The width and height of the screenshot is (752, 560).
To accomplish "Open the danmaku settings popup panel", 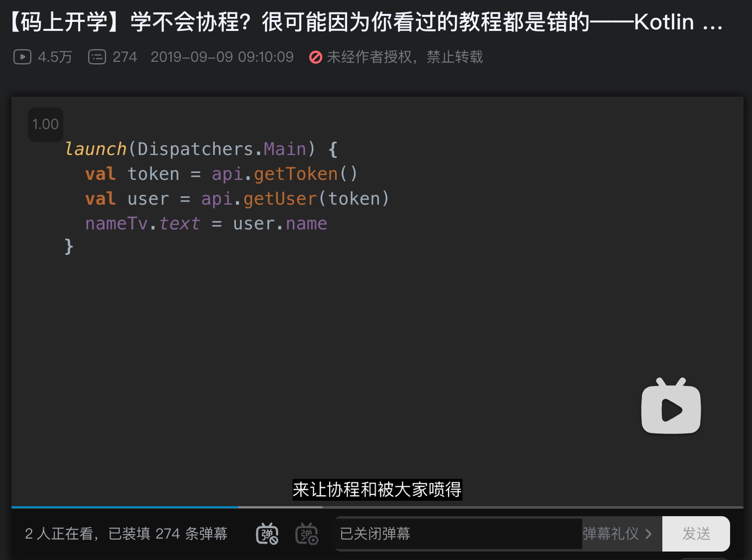I will 307,534.
